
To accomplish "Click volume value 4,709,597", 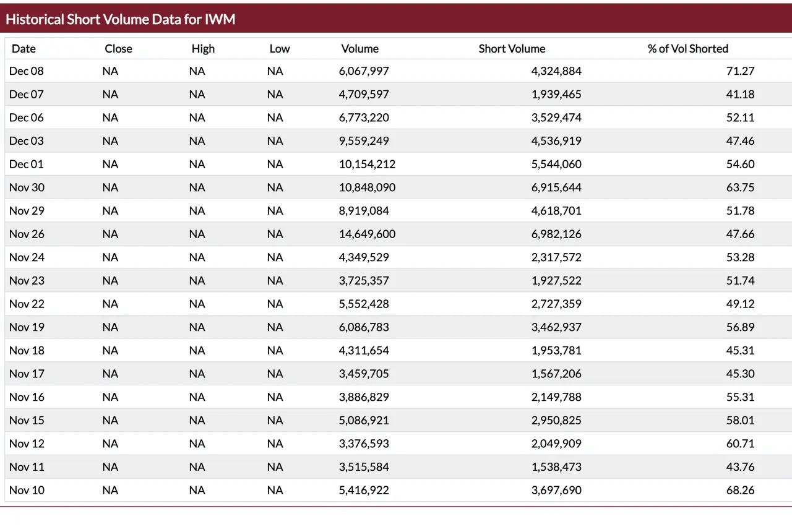I will point(364,95).
